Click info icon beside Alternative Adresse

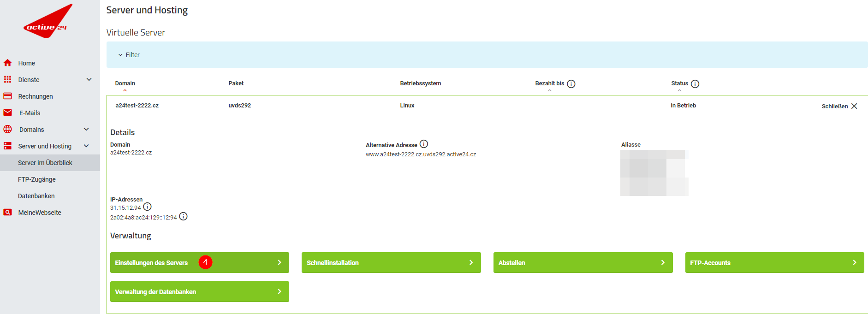[x=424, y=144]
